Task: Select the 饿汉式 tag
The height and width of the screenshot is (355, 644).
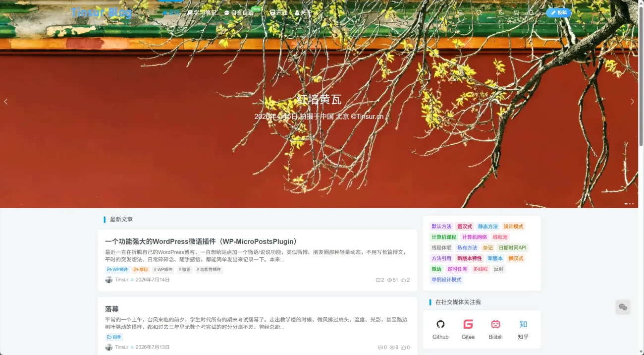Action: click(465, 227)
